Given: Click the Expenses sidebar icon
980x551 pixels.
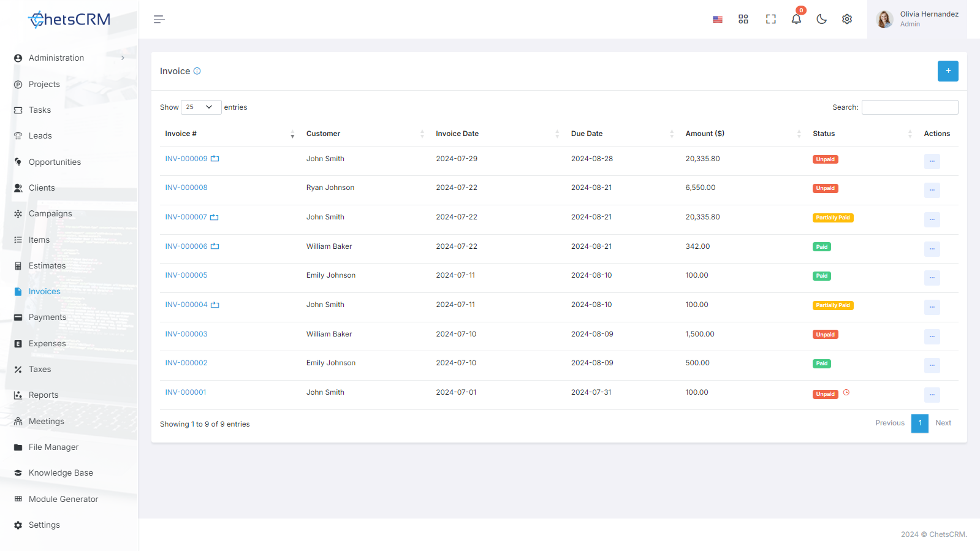Looking at the screenshot, I should pyautogui.click(x=18, y=344).
